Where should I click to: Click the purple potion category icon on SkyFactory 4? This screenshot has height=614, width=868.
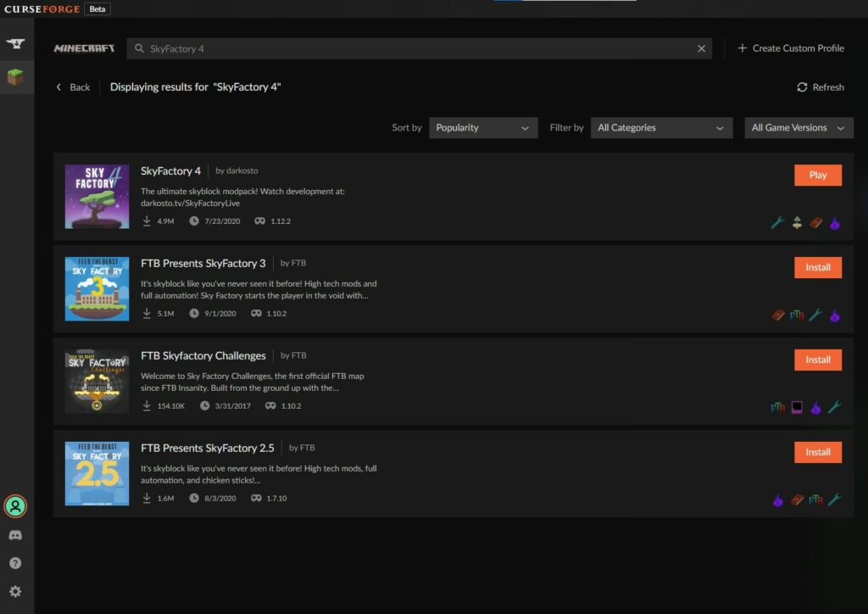point(835,223)
